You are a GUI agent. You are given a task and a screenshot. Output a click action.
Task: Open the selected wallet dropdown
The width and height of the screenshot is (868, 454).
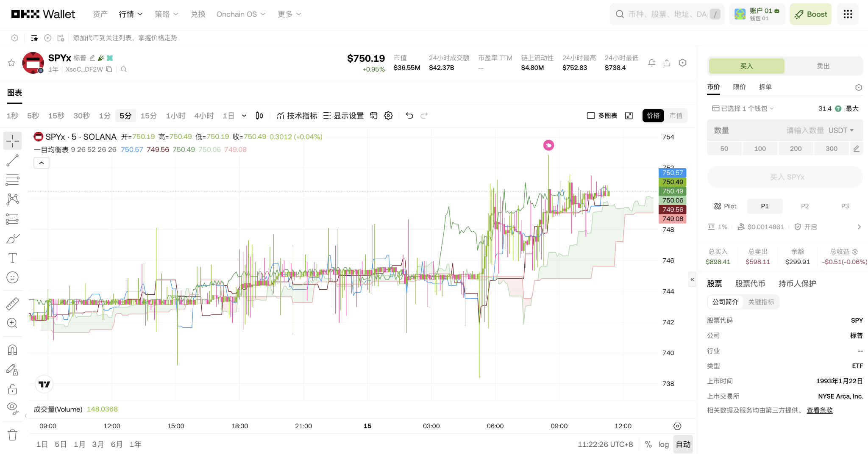(743, 108)
